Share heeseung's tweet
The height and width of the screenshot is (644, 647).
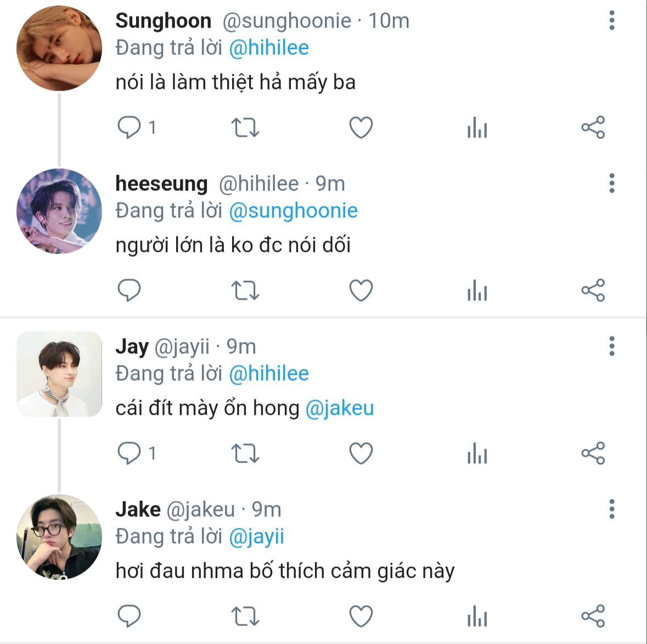(593, 290)
